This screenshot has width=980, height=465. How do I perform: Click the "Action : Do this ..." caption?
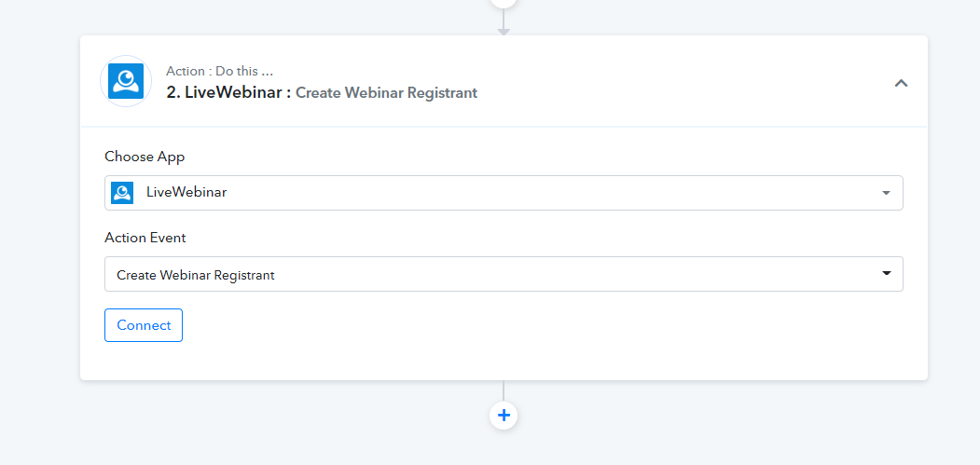[219, 71]
